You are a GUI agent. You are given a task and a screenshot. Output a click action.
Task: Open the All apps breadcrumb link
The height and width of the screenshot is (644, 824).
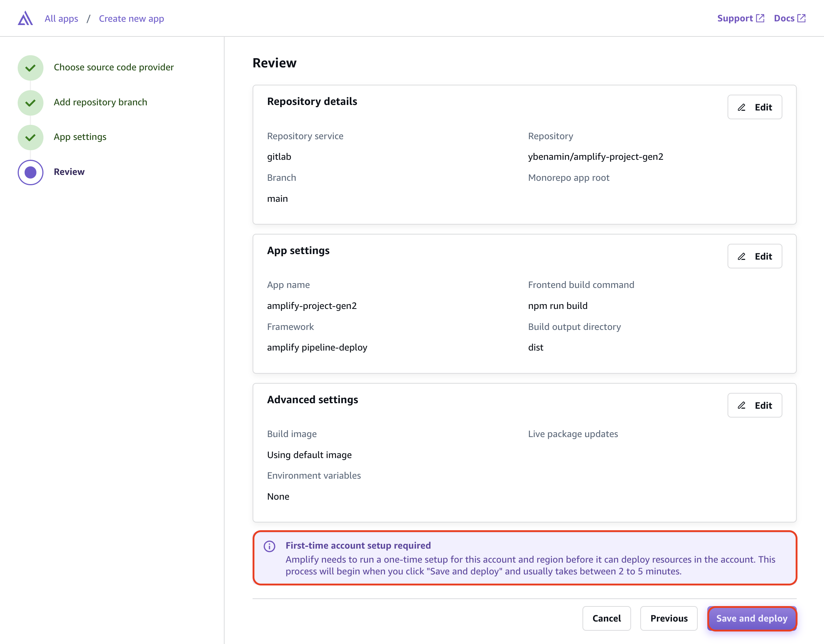tap(61, 18)
